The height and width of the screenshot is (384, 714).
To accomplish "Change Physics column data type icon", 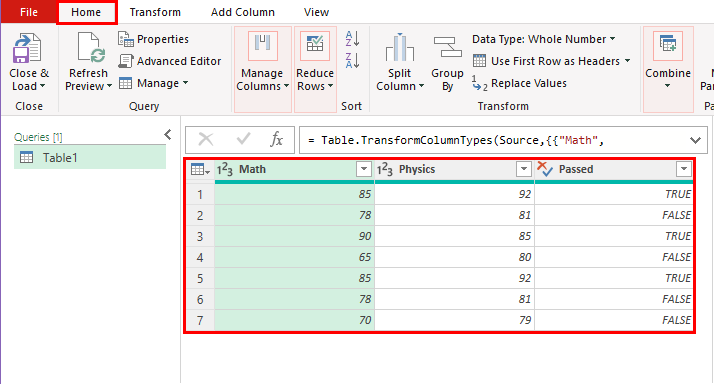I will pyautogui.click(x=384, y=169).
